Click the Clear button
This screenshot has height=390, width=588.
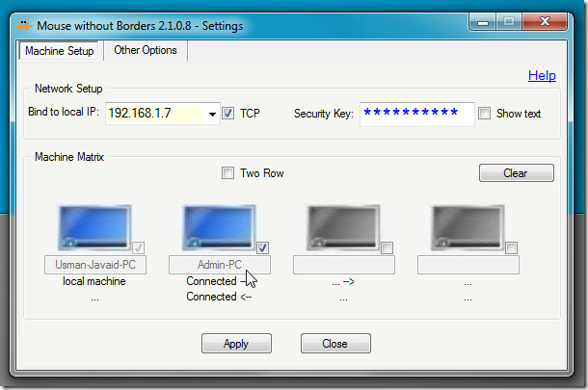tap(517, 173)
